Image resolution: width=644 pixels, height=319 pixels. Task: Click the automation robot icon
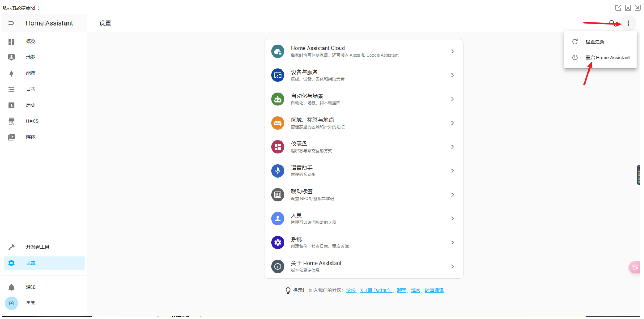click(x=278, y=99)
